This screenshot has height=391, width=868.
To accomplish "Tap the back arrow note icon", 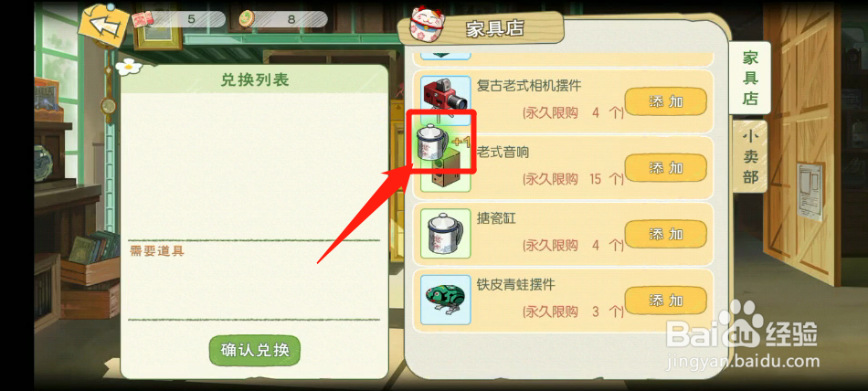I will pos(103,27).
